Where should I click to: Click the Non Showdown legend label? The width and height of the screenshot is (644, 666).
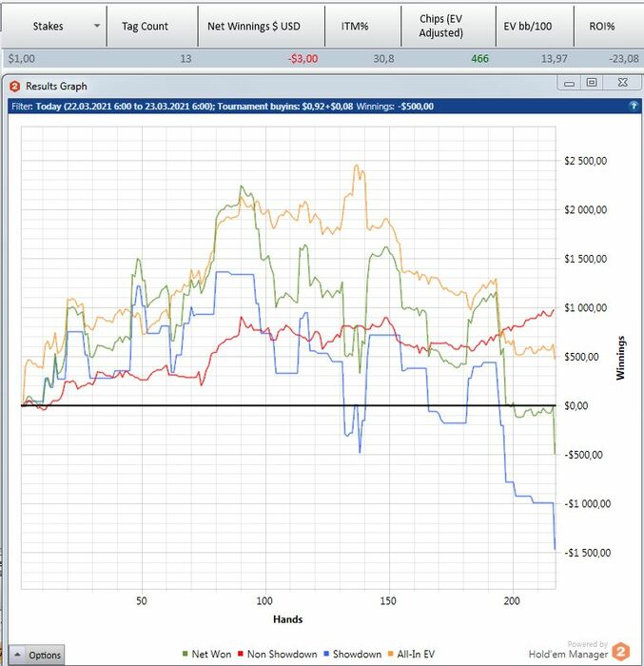pos(283,655)
